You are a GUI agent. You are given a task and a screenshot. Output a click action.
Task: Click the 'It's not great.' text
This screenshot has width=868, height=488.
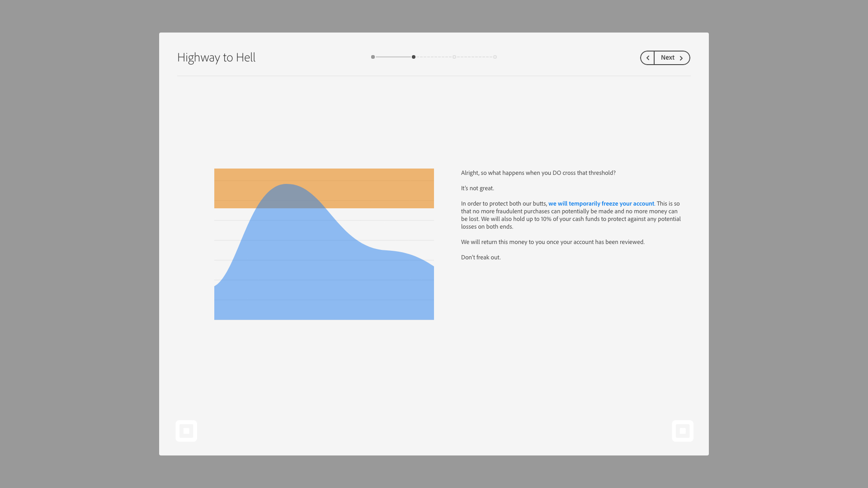pyautogui.click(x=477, y=188)
